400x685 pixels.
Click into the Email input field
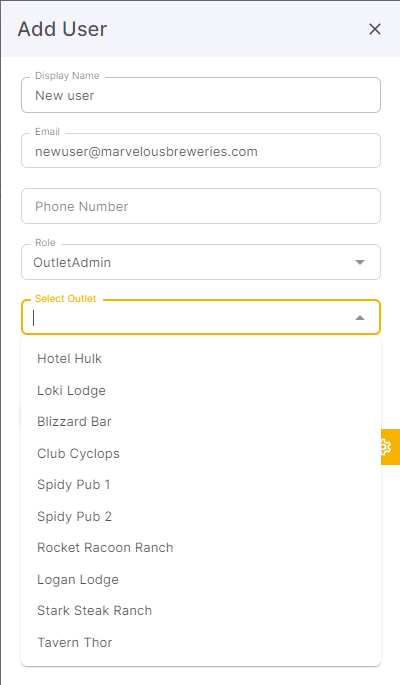click(201, 151)
